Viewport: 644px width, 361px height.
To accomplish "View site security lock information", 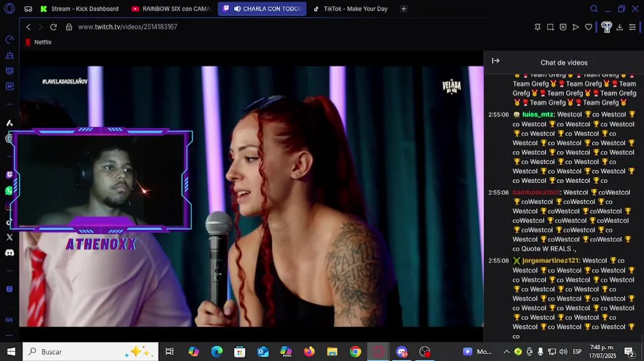I will pyautogui.click(x=69, y=27).
